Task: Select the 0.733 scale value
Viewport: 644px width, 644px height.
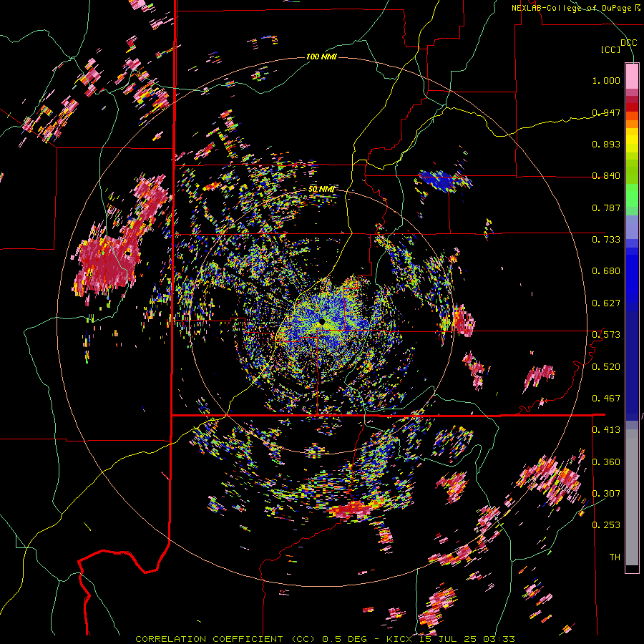Action: coord(606,240)
